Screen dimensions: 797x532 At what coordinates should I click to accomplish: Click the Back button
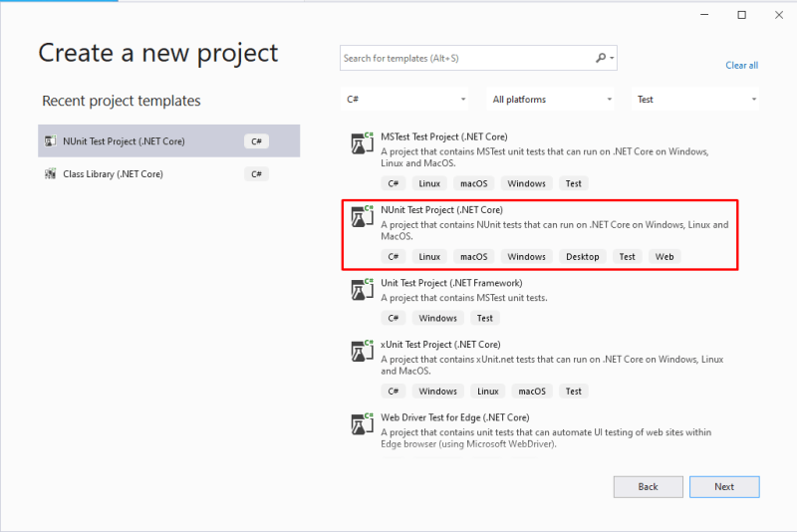click(x=649, y=487)
